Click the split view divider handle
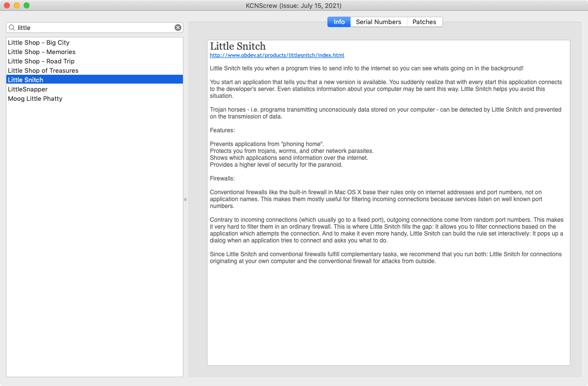The image size is (588, 386). [x=185, y=200]
